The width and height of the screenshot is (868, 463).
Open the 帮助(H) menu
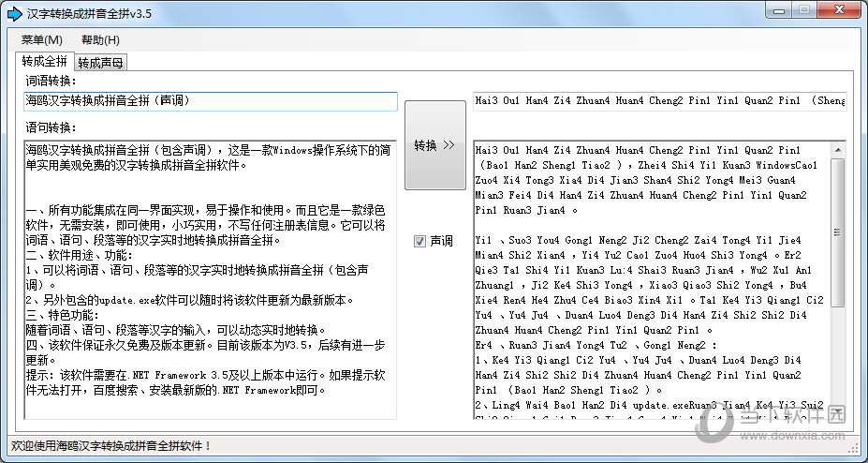(100, 40)
